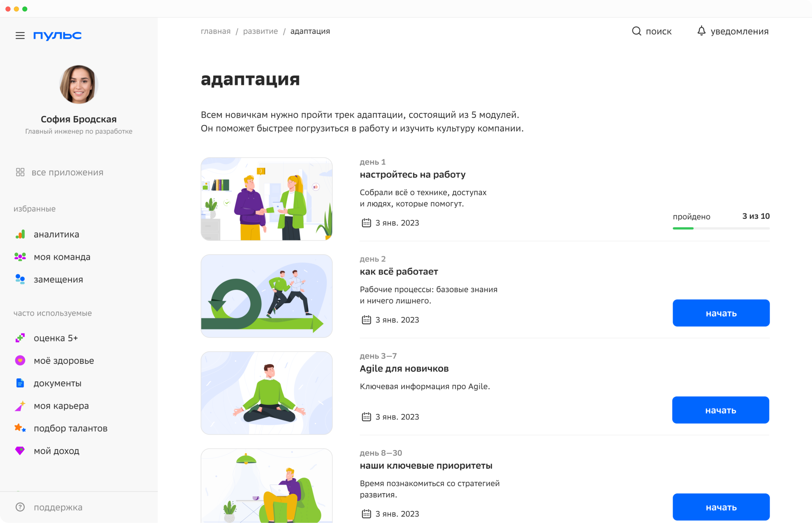The height and width of the screenshot is (523, 812).
Task: Click title Agile для новичков
Action: tap(404, 368)
